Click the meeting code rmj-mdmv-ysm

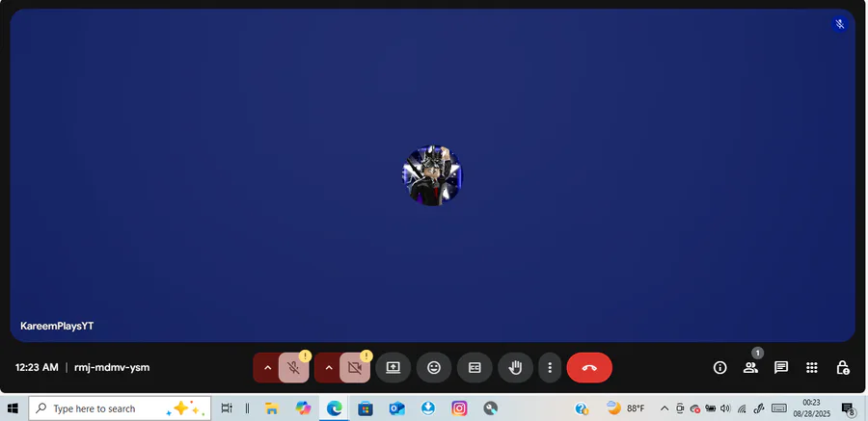click(x=112, y=367)
